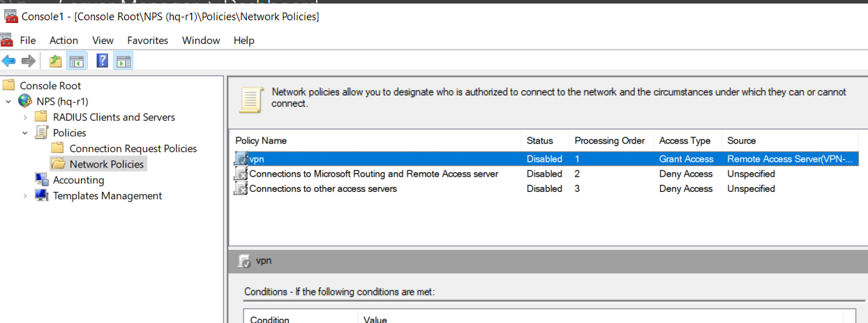Open the Action menu

coord(63,40)
